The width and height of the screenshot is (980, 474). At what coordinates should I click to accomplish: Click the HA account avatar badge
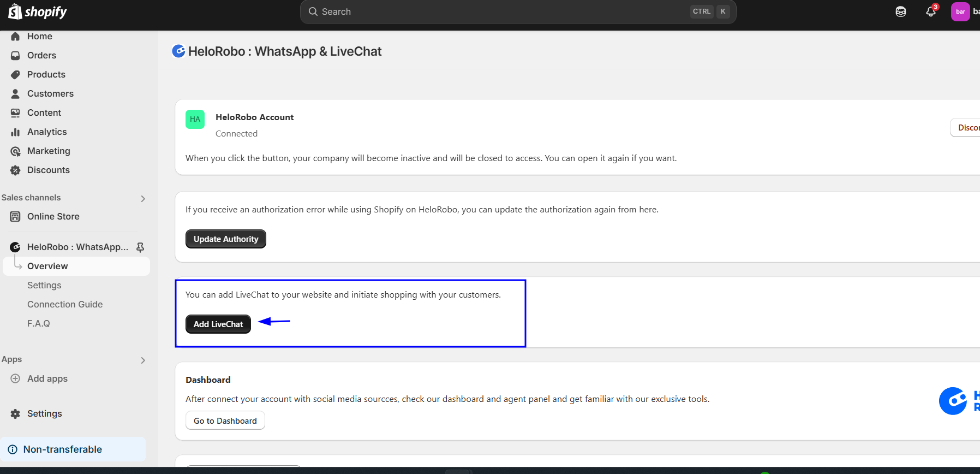(x=195, y=119)
